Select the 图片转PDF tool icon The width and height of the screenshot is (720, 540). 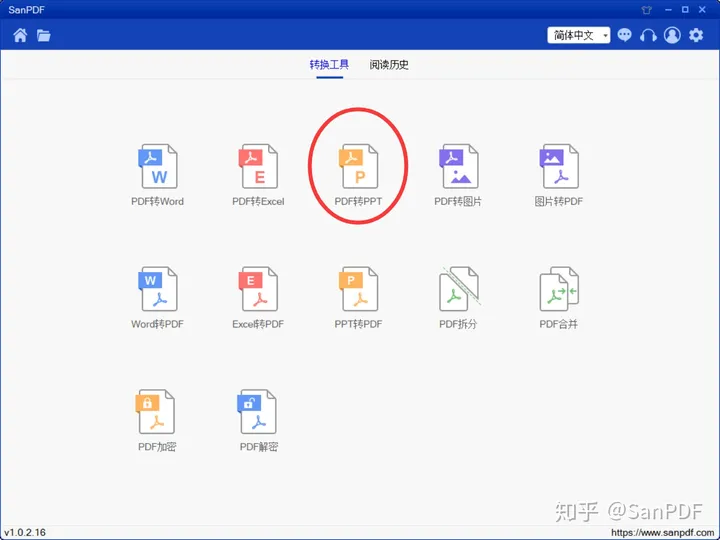coord(559,166)
